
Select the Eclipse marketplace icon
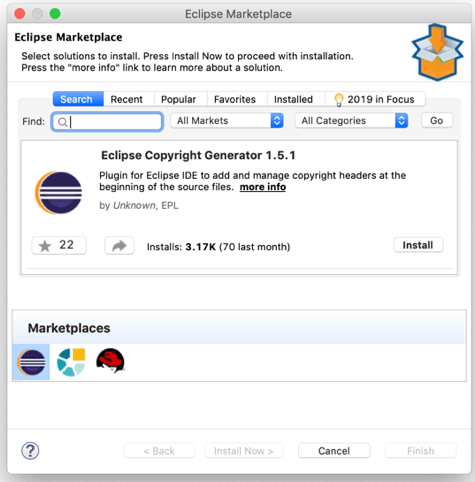[31, 362]
